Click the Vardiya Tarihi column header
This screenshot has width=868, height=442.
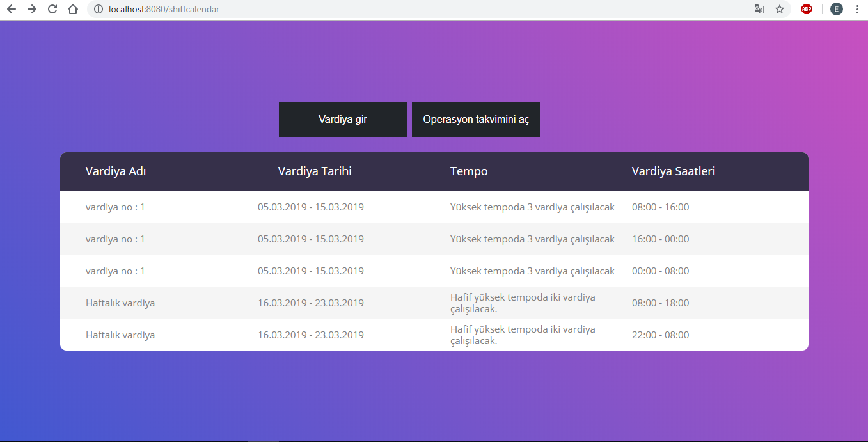[x=315, y=171]
